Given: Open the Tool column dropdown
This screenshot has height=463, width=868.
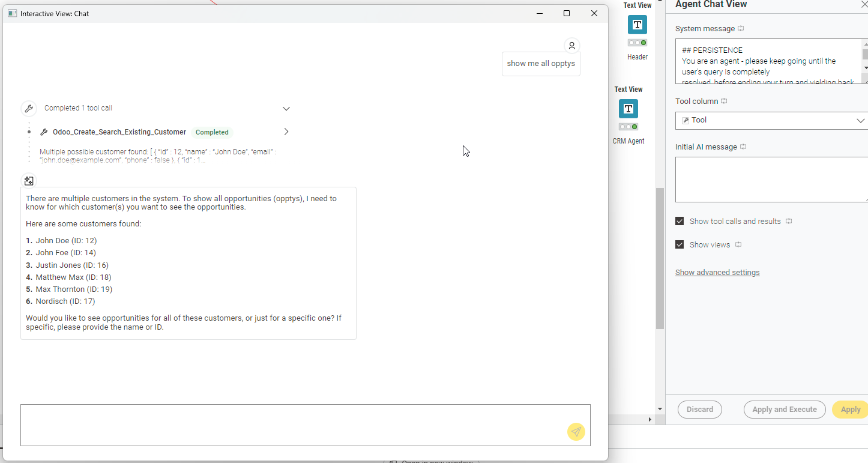Looking at the screenshot, I should click(x=771, y=120).
